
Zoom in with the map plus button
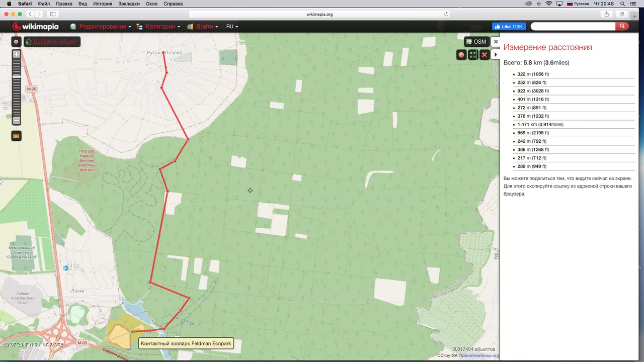(x=17, y=54)
